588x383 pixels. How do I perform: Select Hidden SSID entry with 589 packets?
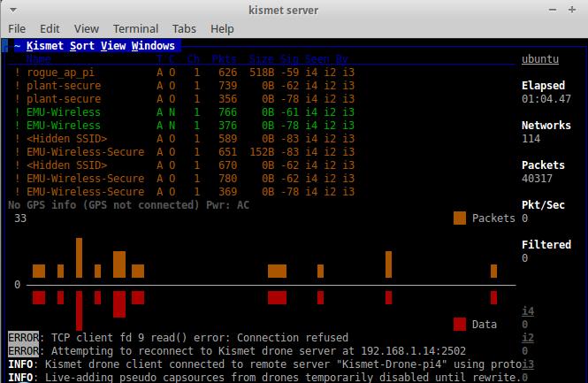point(67,139)
